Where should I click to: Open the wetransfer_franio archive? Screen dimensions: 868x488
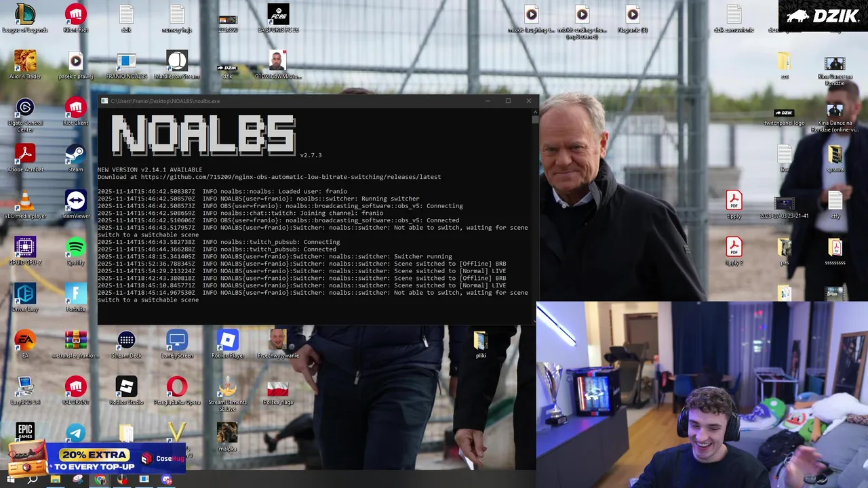coord(76,344)
